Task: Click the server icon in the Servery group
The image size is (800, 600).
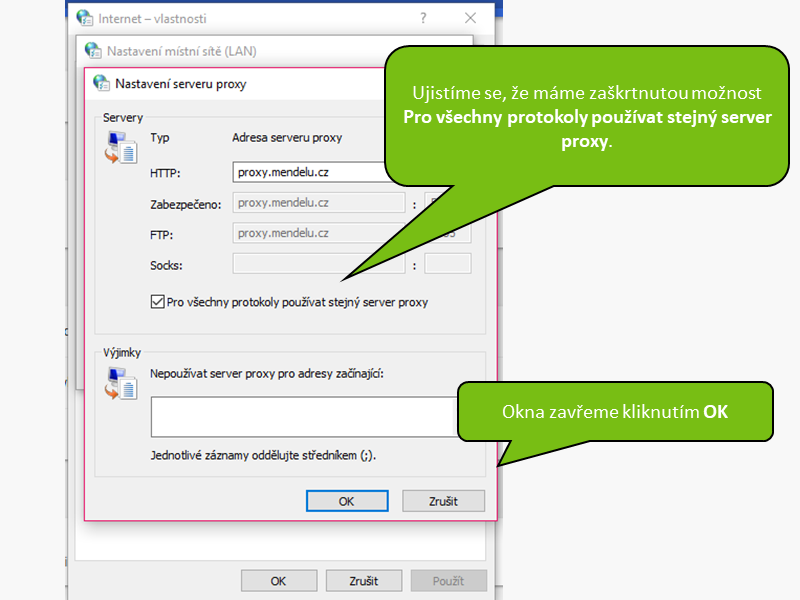Action: pyautogui.click(x=120, y=147)
